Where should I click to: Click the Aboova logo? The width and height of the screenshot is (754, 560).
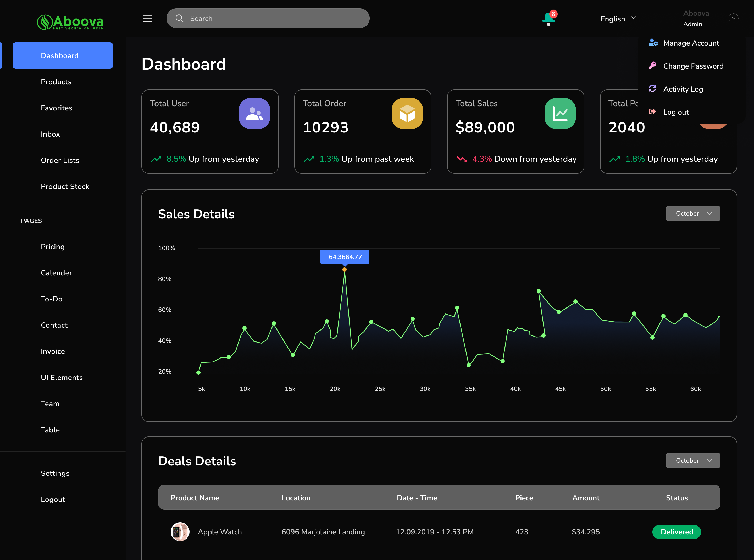[x=70, y=22]
